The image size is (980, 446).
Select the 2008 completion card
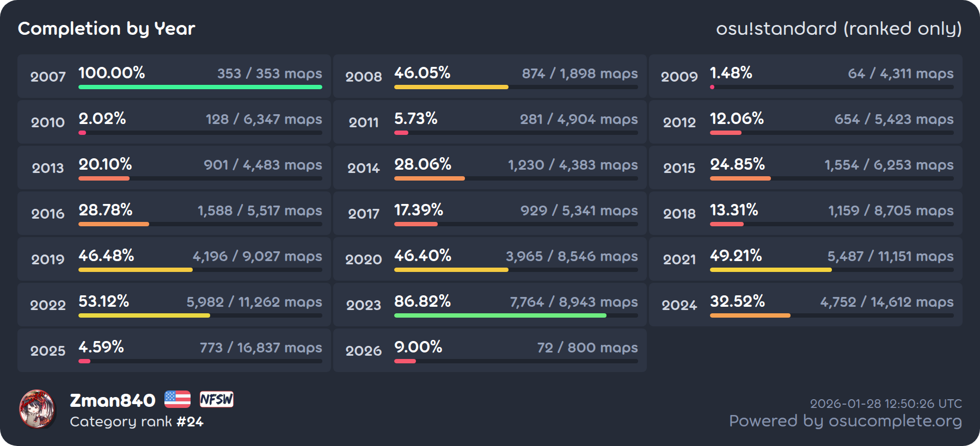point(489,76)
